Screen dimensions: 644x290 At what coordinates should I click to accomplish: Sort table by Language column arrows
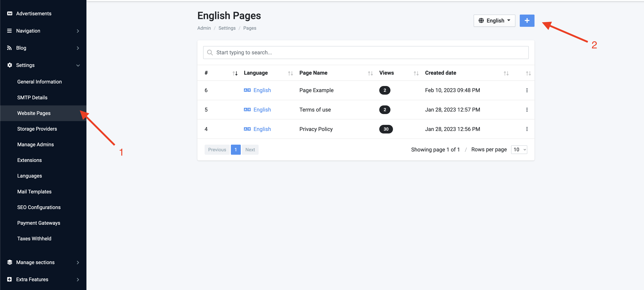[290, 73]
